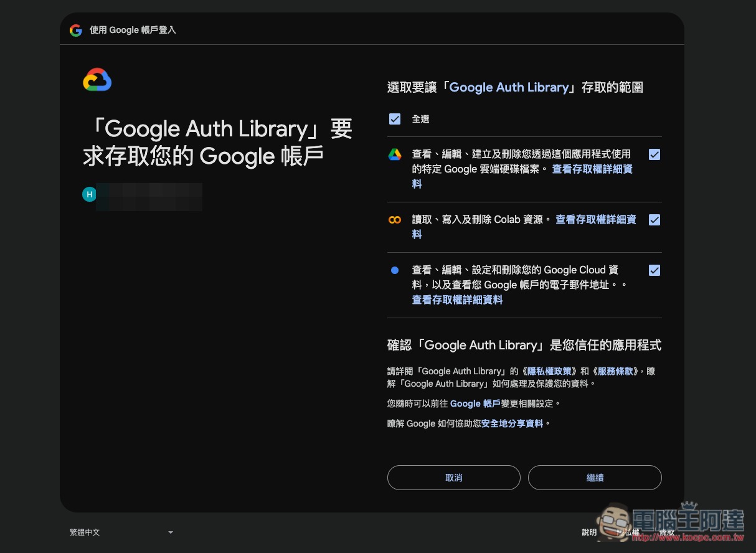Click 確認「Google Auth Library」是您信任的應用程式 heading
The height and width of the screenshot is (553, 756).
click(x=524, y=345)
